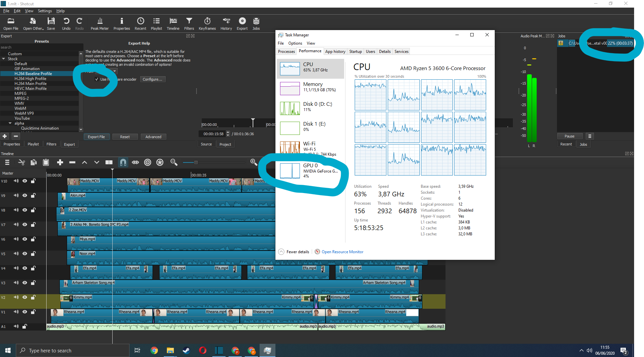The width and height of the screenshot is (644, 357).
Task: Adjust the timeline zoom slider
Action: coord(196,162)
